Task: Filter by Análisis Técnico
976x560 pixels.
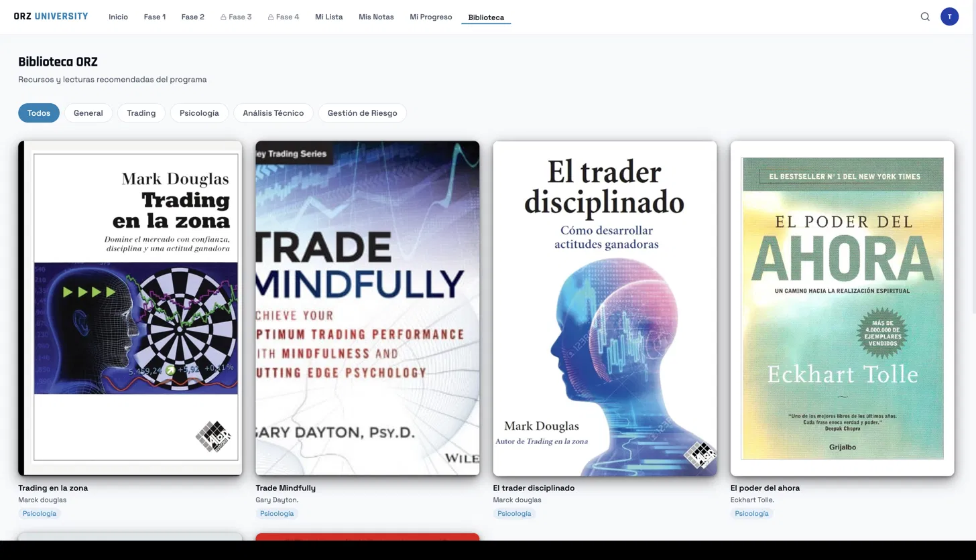Action: pyautogui.click(x=273, y=113)
